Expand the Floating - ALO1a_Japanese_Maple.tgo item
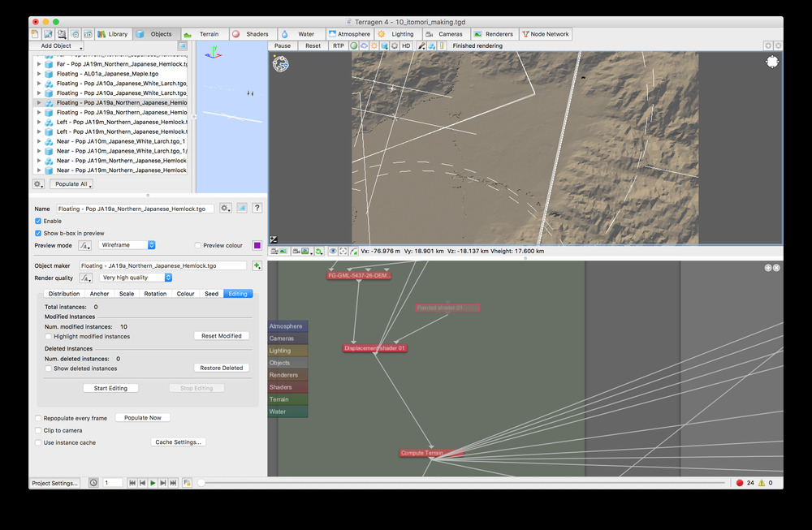Viewport: 812px width, 530px height. (39, 74)
